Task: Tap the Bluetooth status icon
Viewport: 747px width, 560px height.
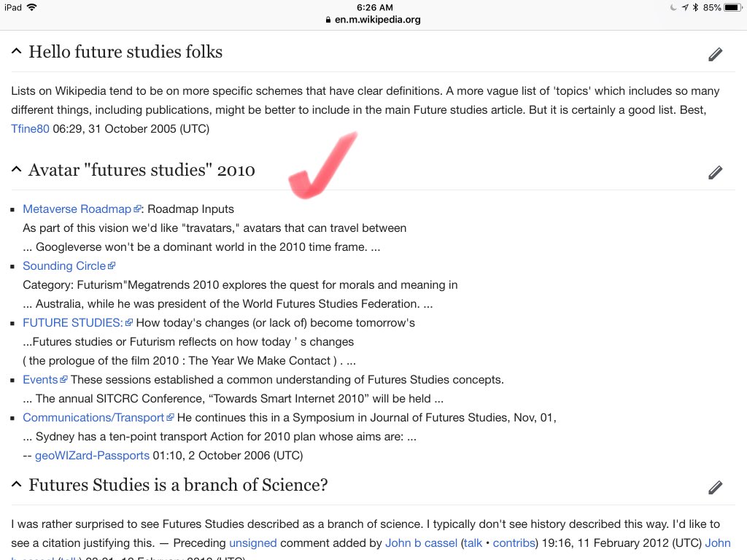Action: [695, 7]
